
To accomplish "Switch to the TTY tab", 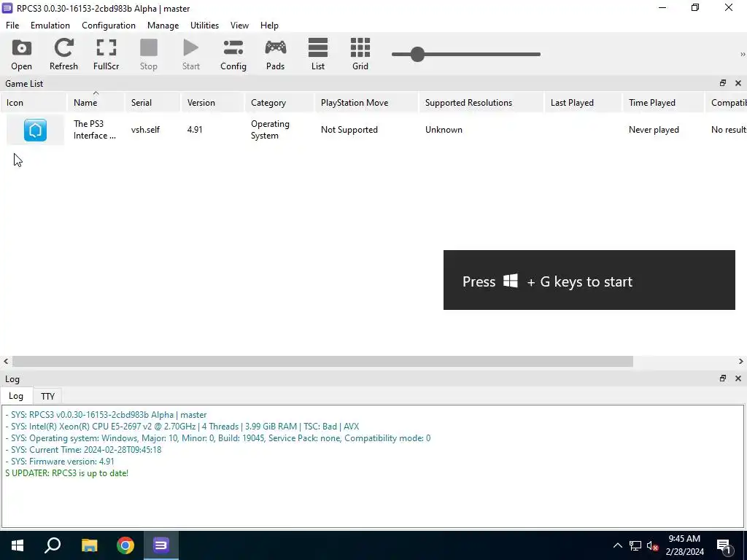I will click(47, 396).
